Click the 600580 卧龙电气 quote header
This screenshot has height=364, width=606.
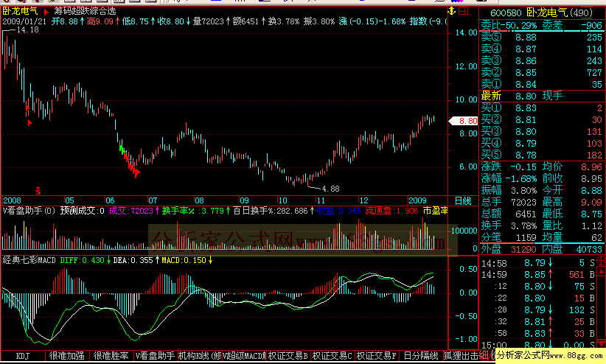pyautogui.click(x=541, y=13)
